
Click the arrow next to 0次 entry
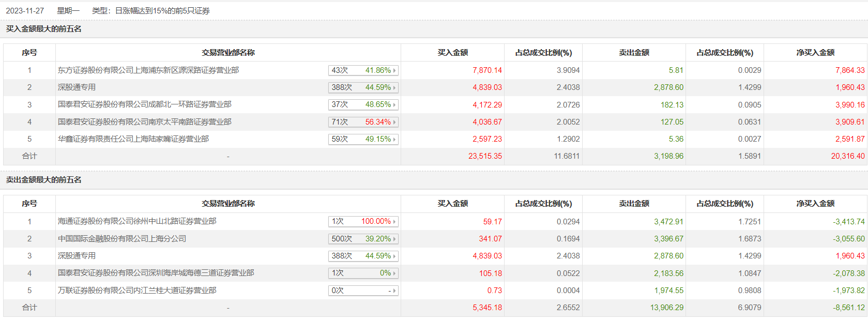[394, 291]
